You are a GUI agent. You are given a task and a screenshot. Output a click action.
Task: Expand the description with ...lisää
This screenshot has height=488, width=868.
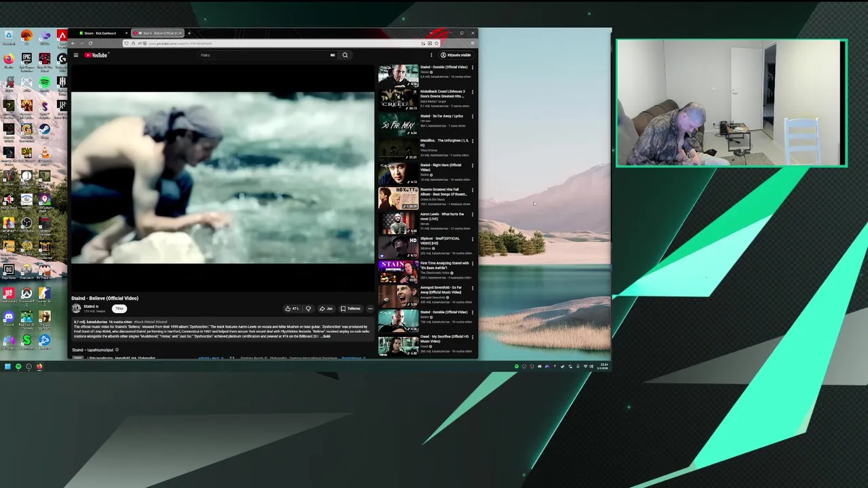(x=326, y=336)
